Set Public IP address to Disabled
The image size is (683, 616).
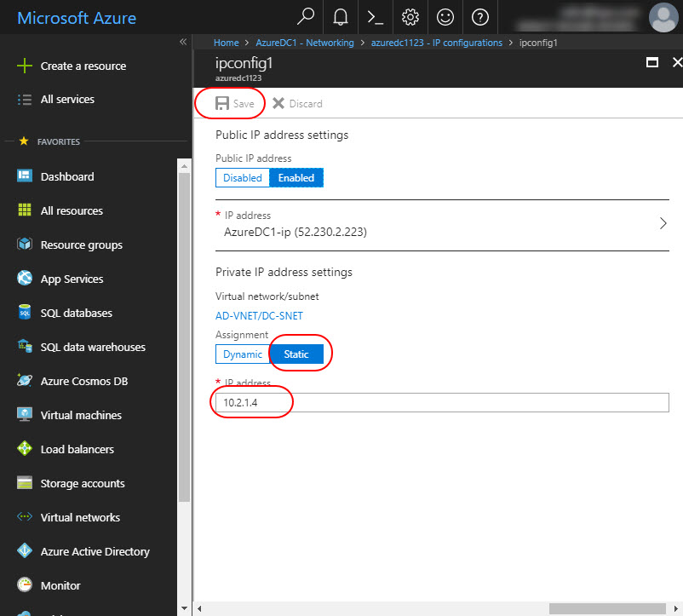pos(242,178)
